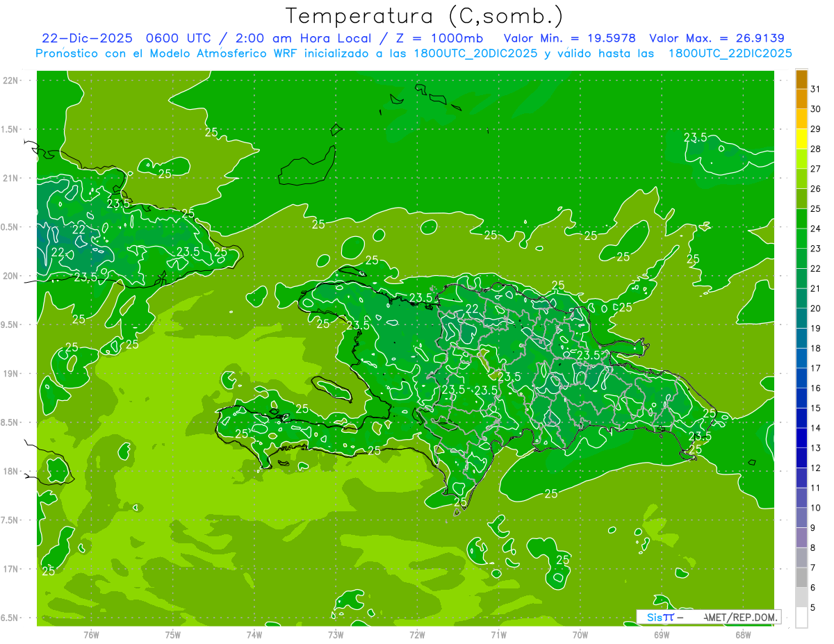Image resolution: width=834 pixels, height=644 pixels.
Task: Click the orange color bar segment between 30 and 31
Action: (x=801, y=99)
